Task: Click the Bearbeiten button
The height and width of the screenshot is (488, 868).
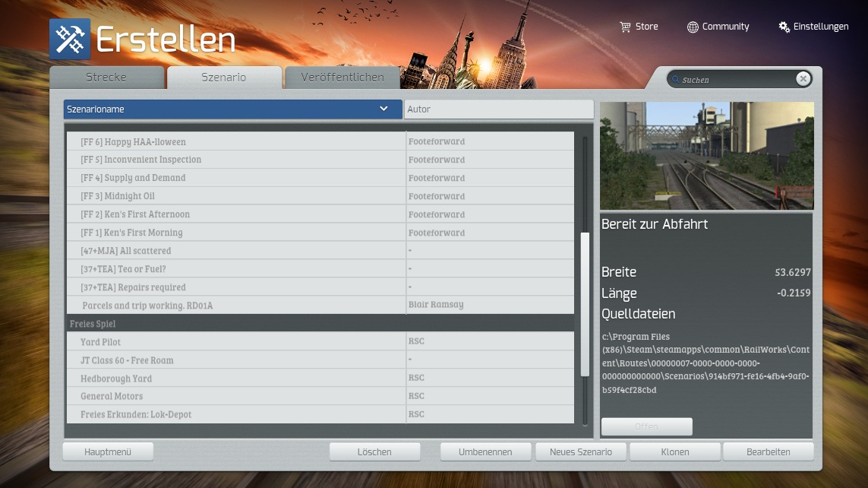Action: [768, 452]
